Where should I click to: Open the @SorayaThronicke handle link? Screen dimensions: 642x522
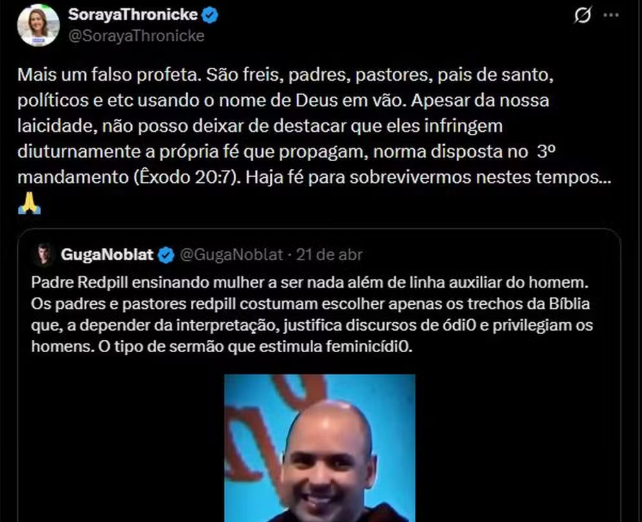point(136,36)
